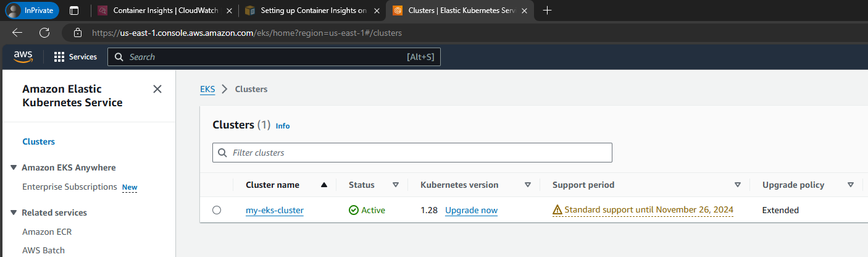Click the support period warning triangle
The width and height of the screenshot is (868, 257).
[x=557, y=210]
